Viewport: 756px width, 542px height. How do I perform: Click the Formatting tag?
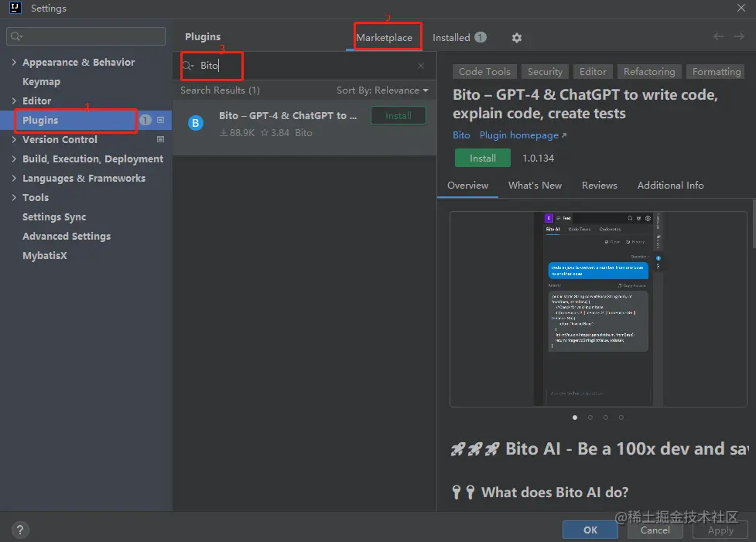point(716,72)
